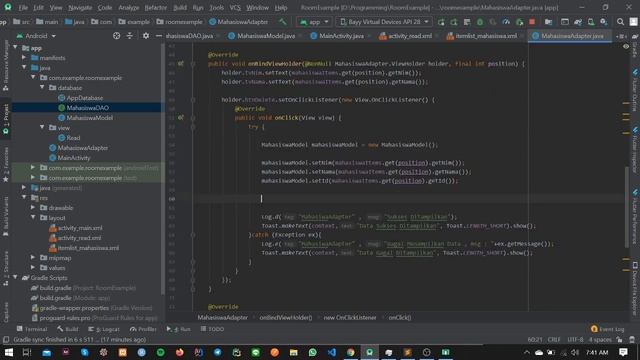Collapse the app module node
Screen dimensions: 640x360
pyautogui.click(x=16, y=48)
